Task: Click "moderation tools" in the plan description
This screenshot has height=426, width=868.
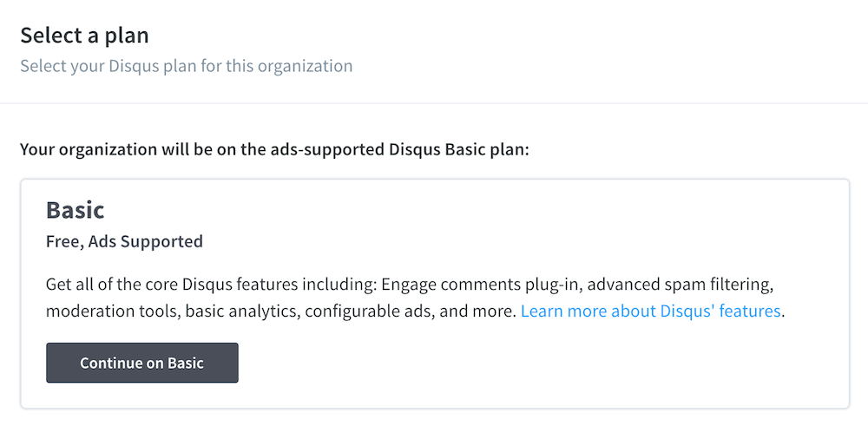Action: [106, 311]
